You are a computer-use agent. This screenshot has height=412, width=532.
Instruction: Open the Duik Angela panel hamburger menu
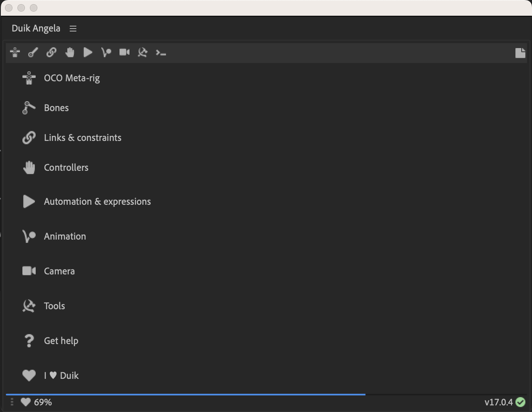(x=73, y=29)
